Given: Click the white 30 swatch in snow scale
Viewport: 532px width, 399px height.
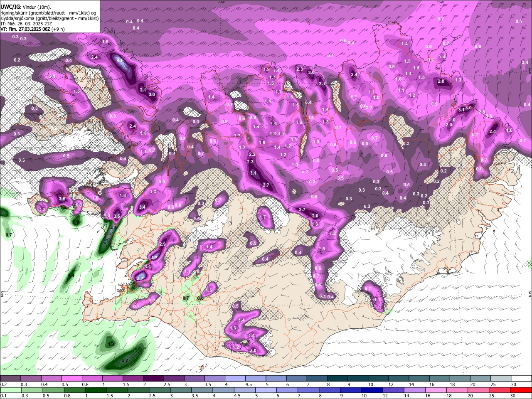Looking at the screenshot, I should (522, 378).
